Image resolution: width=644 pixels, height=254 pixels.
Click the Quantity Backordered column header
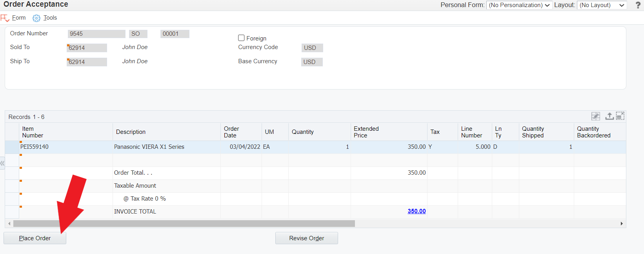600,132
